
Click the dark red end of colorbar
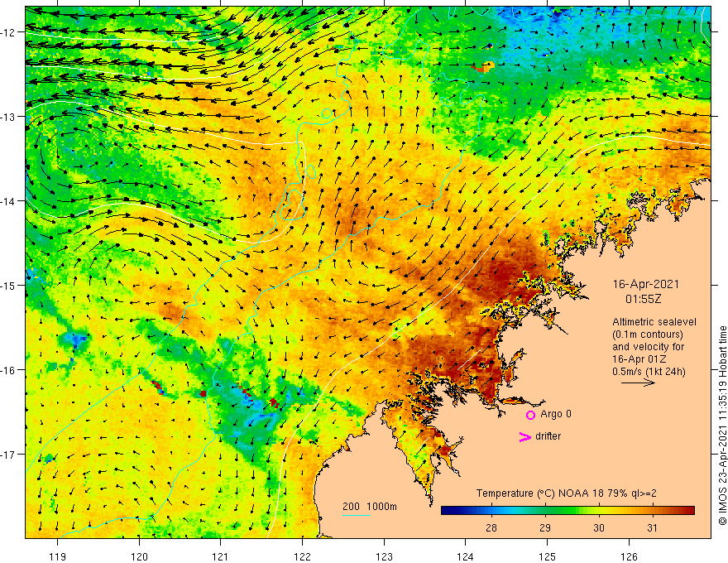[689, 511]
